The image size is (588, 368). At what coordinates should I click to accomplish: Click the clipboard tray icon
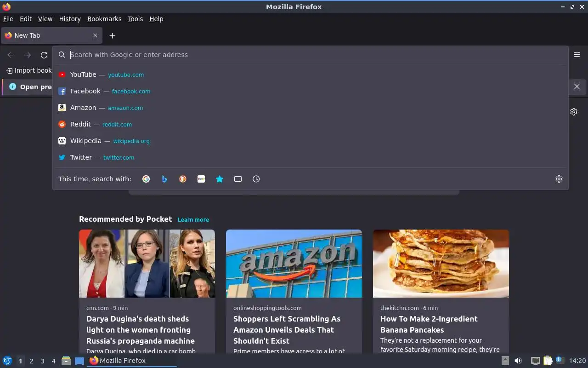pos(548,361)
